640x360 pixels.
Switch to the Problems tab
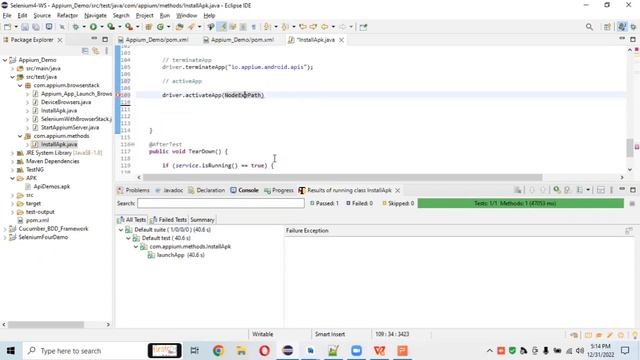[x=133, y=190]
